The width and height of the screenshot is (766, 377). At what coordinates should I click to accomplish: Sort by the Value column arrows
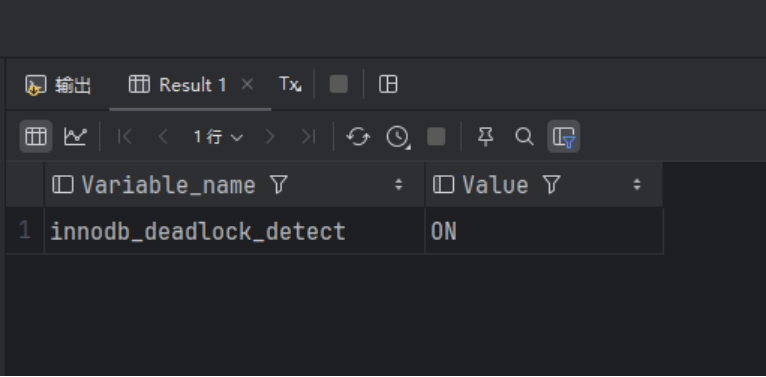click(x=637, y=185)
